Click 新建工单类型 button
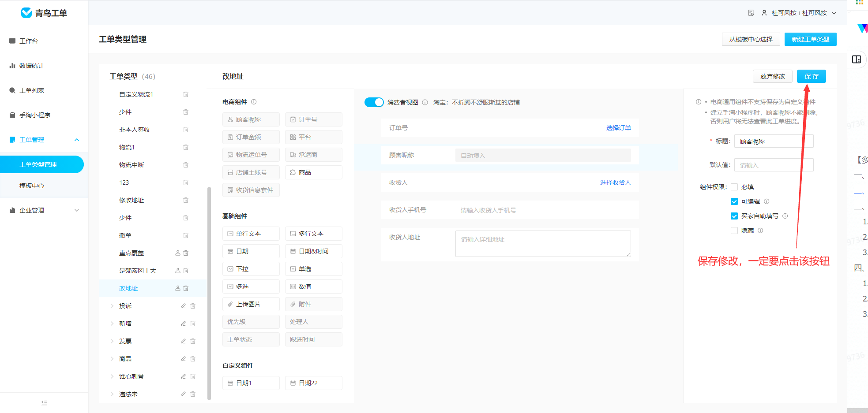The image size is (868, 413). pyautogui.click(x=810, y=39)
